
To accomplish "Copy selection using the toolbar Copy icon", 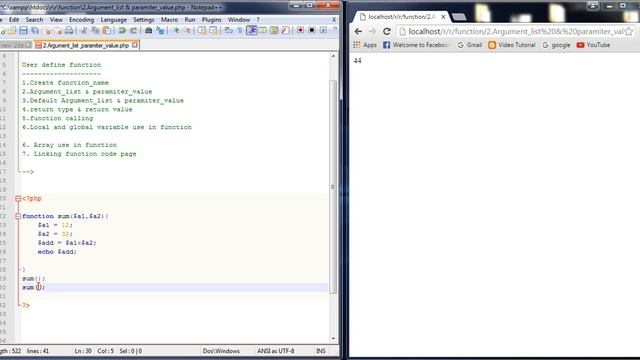I will click(96, 31).
